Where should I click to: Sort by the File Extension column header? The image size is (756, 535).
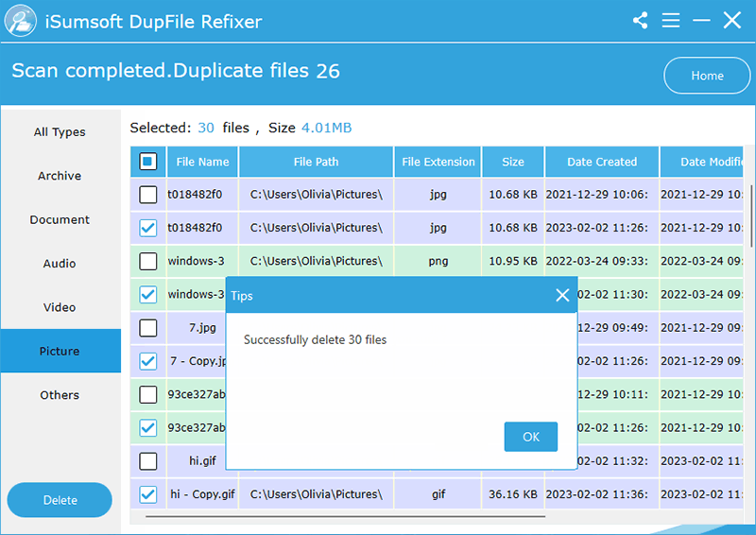(438, 162)
